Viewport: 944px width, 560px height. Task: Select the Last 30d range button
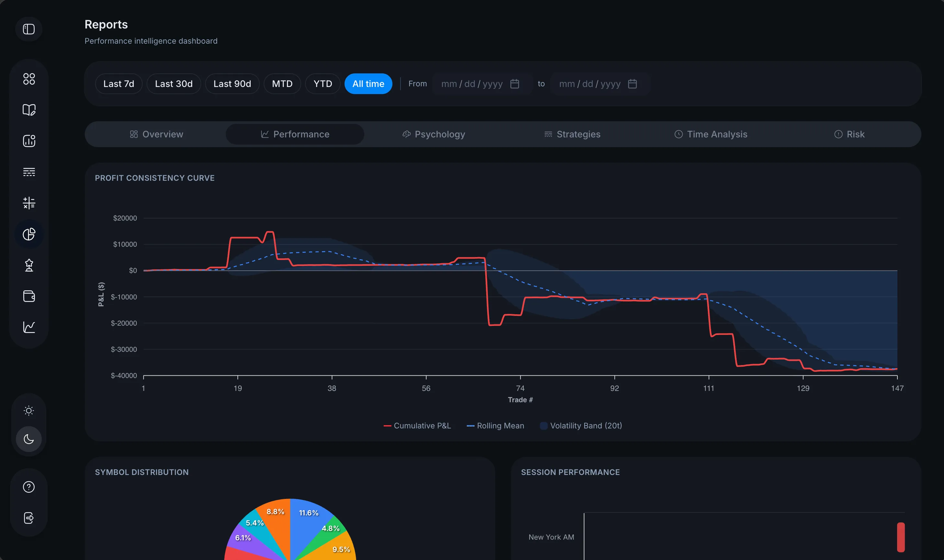[174, 84]
